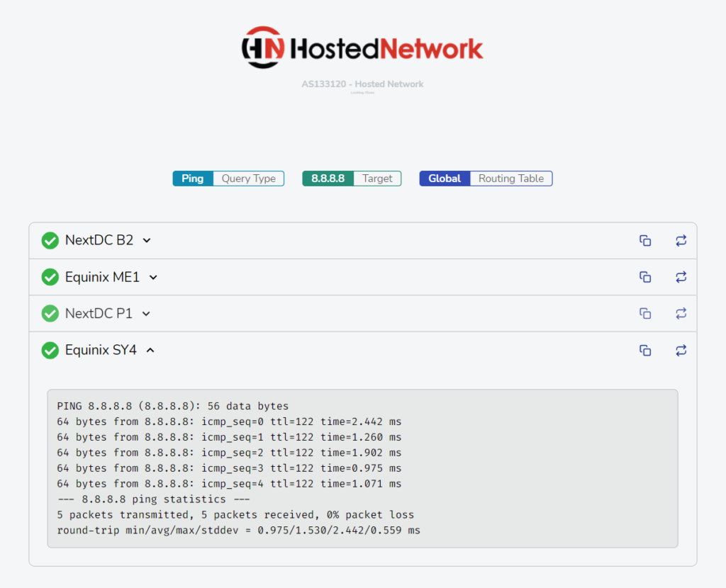This screenshot has height=588, width=726.
Task: Refresh the Equinix ME1 query
Action: (681, 277)
